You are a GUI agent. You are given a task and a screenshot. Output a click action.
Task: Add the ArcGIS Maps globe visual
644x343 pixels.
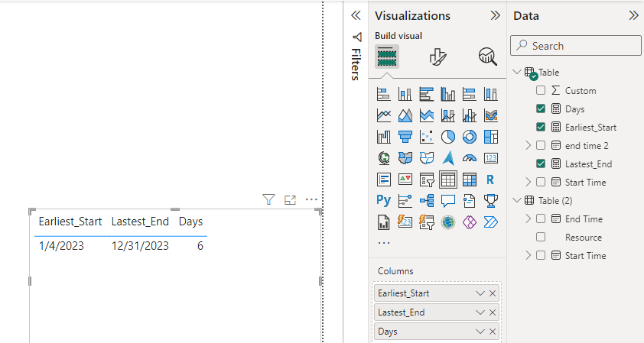click(x=447, y=222)
